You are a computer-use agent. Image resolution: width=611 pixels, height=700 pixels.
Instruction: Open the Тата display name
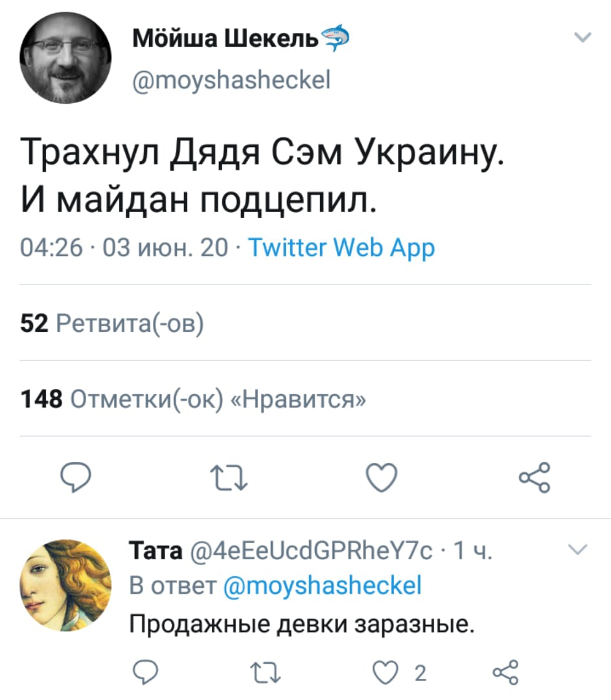coord(156,553)
